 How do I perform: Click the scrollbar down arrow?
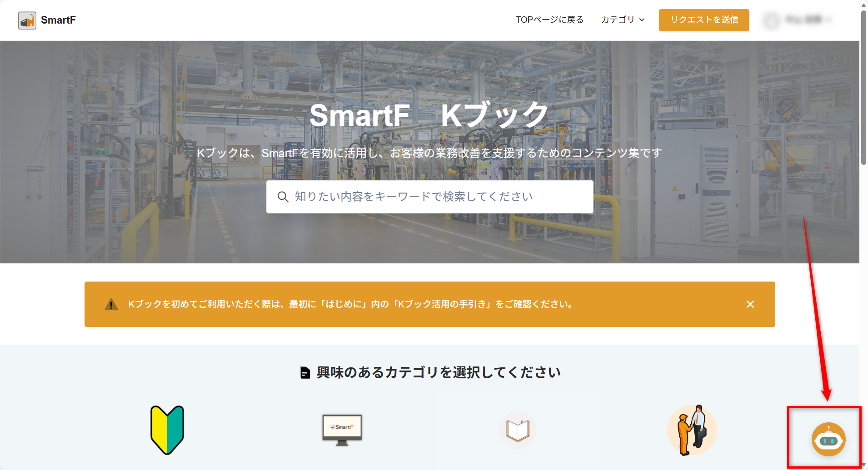pyautogui.click(x=863, y=465)
